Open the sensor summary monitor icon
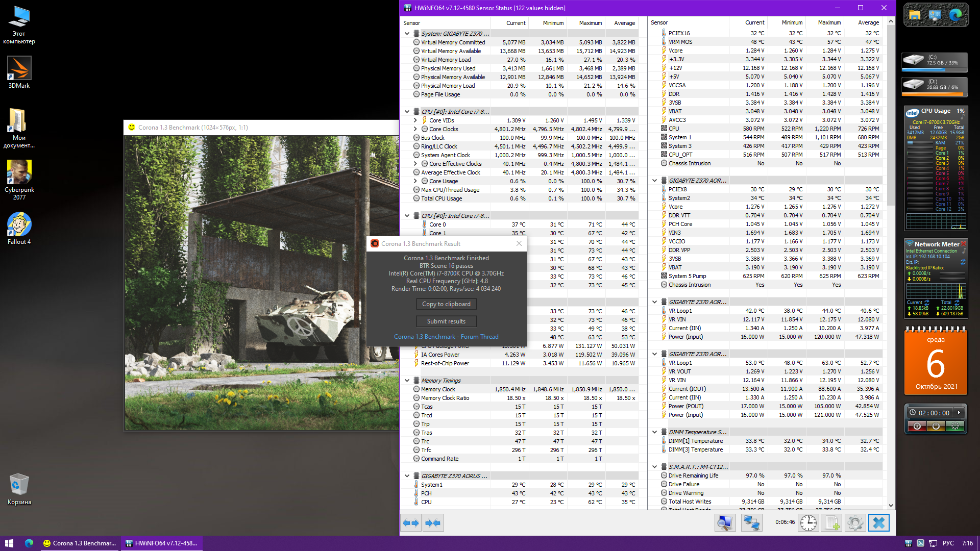Screen dimensions: 980x551 725,523
